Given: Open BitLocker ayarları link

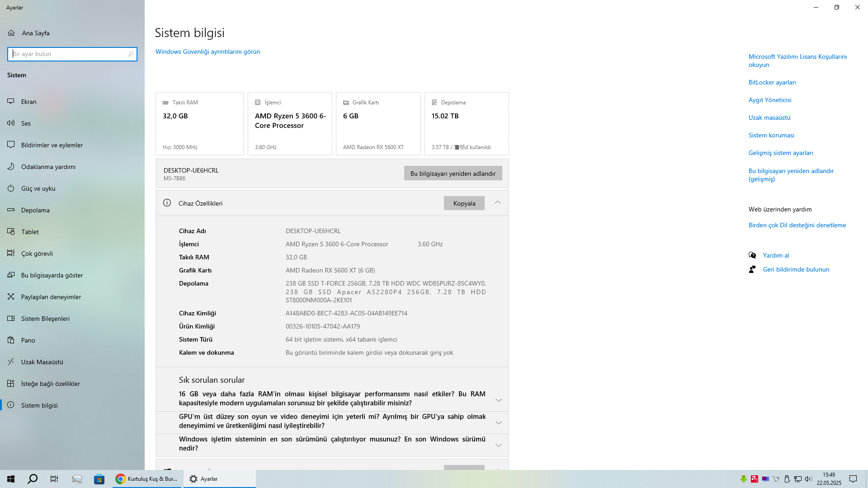Looking at the screenshot, I should [772, 82].
